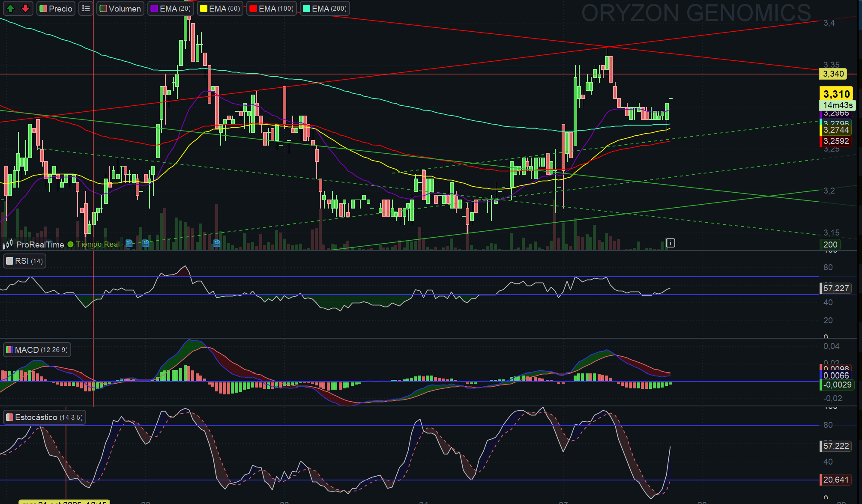This screenshot has width=862, height=504.
Task: Open the third blue news document icon
Action: click(217, 244)
